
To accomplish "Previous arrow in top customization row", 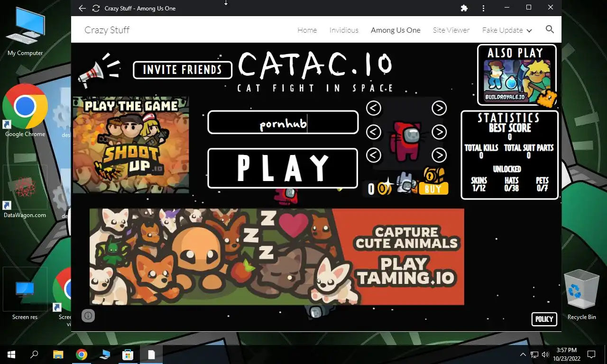I will (x=374, y=108).
